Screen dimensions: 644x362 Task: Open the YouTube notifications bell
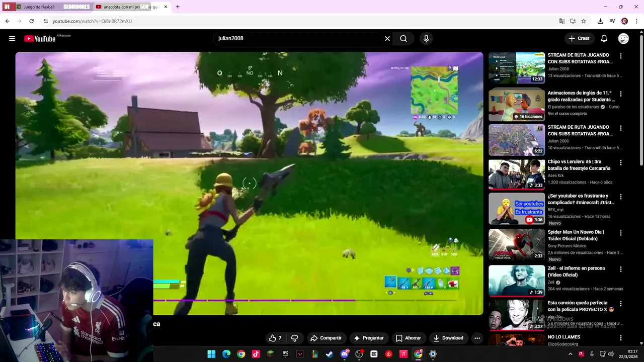pos(604,39)
